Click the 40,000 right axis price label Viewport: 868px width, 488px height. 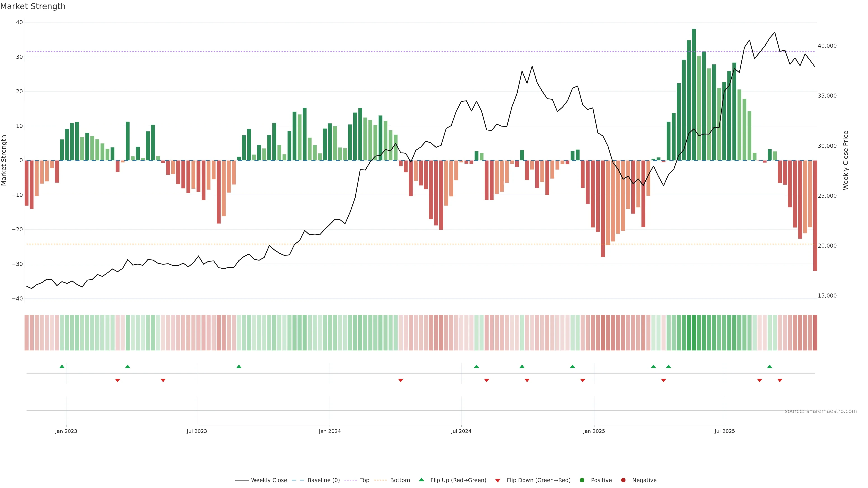pyautogui.click(x=827, y=46)
